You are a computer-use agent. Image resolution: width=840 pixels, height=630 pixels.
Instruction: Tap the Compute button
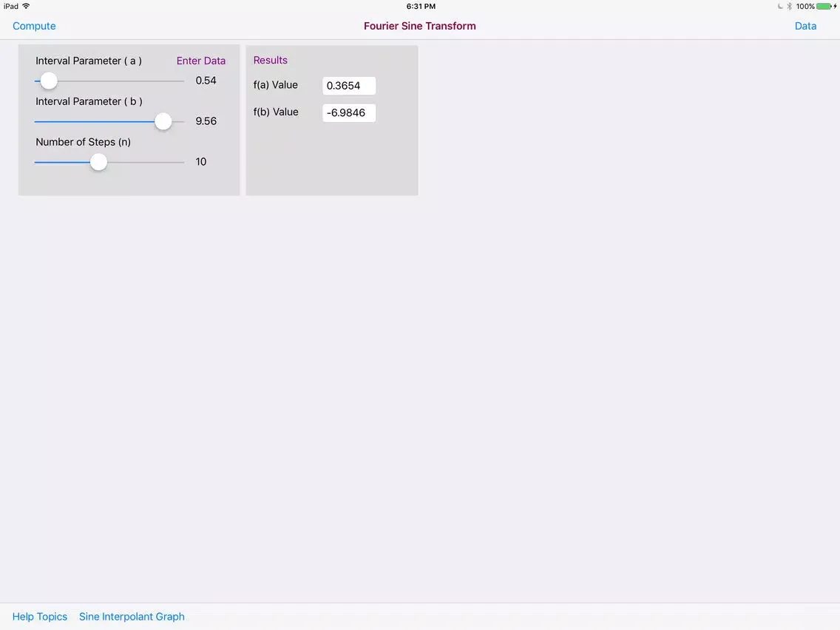34,26
